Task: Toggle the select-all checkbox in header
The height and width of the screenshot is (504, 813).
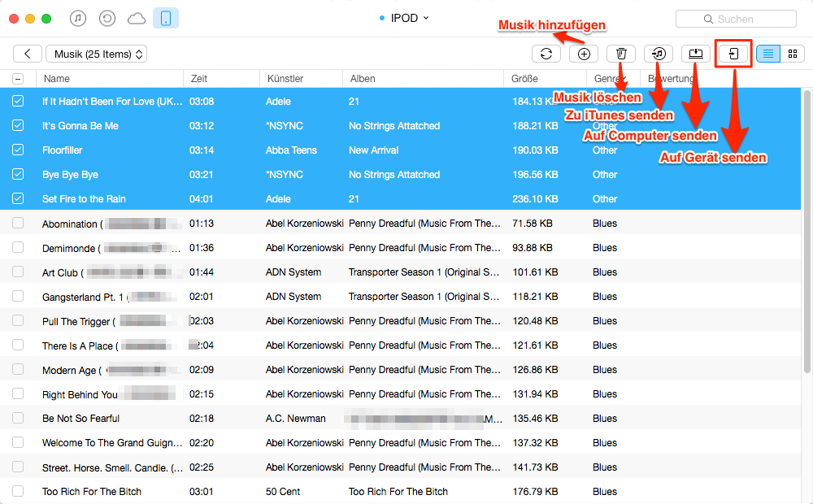Action: [18, 79]
